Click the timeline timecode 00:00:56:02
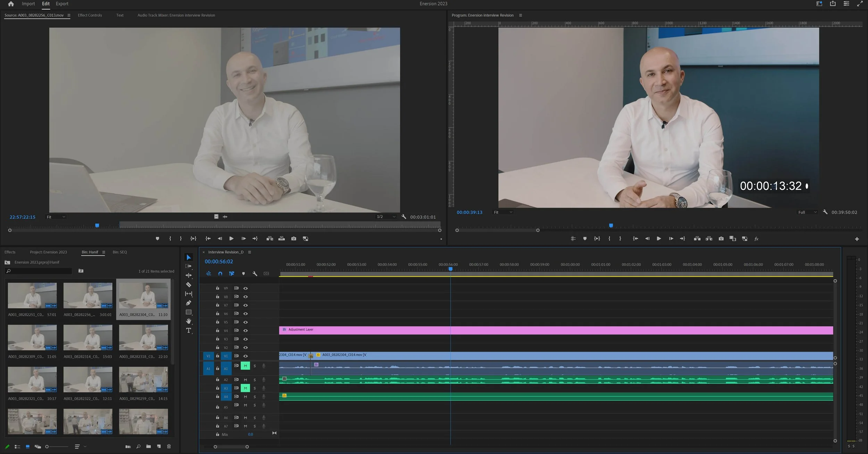 (x=219, y=262)
